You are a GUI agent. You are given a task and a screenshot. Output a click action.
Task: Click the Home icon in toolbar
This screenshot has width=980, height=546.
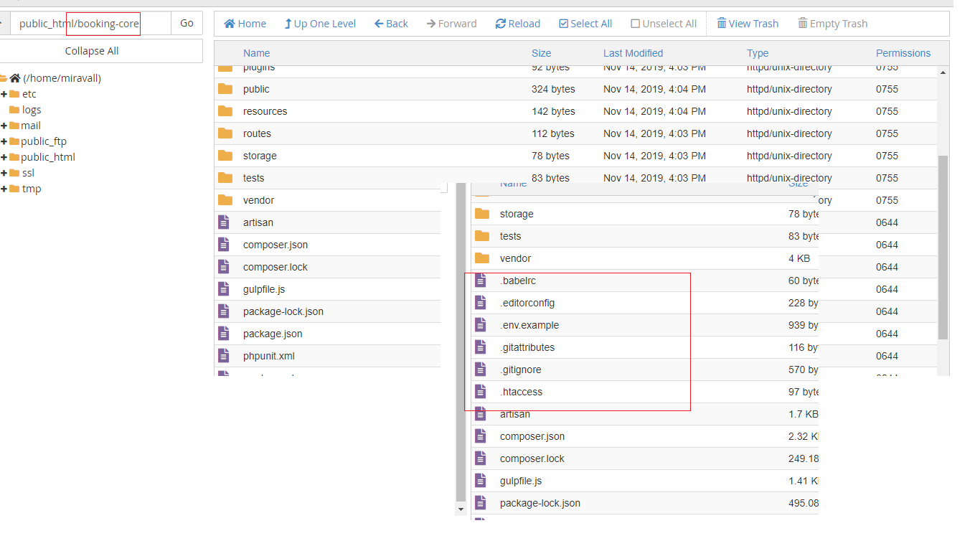pos(230,24)
